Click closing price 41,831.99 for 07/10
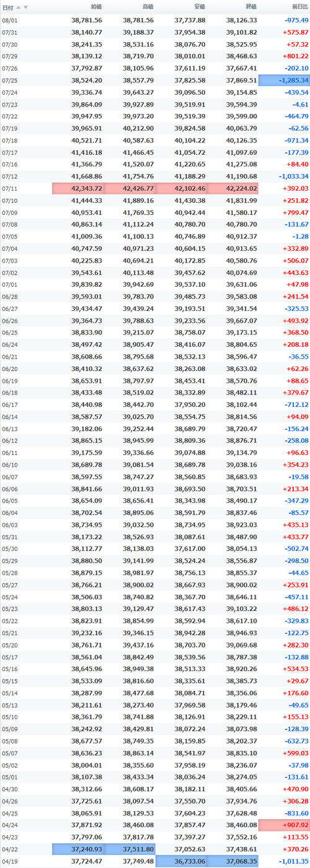Image resolution: width=310 pixels, height=868 pixels. coord(241,201)
